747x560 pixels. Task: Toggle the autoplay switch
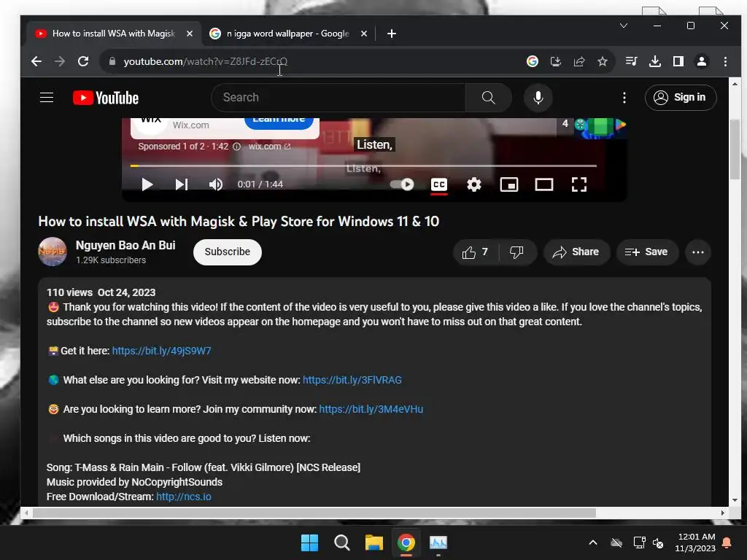[402, 184]
